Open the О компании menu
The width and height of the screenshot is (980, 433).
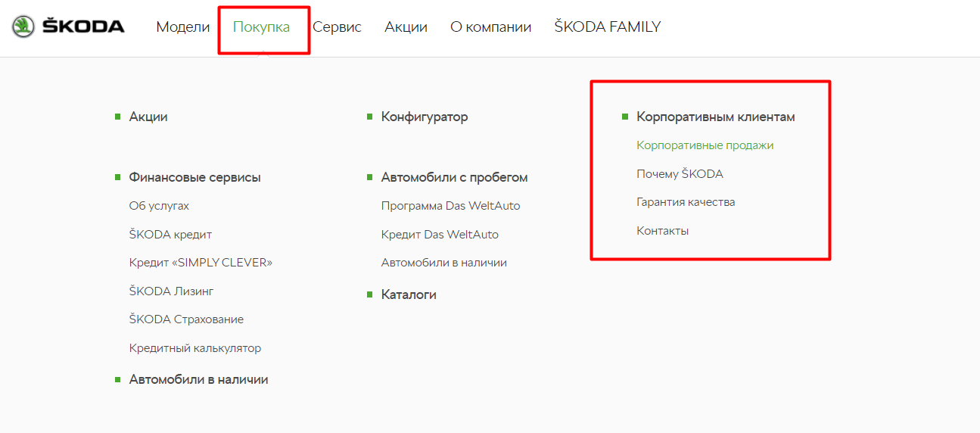pos(490,27)
